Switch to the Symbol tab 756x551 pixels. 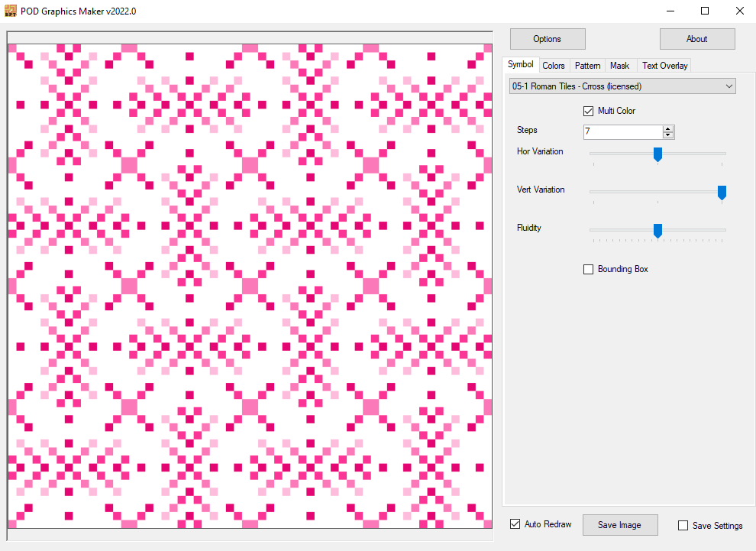[520, 64]
